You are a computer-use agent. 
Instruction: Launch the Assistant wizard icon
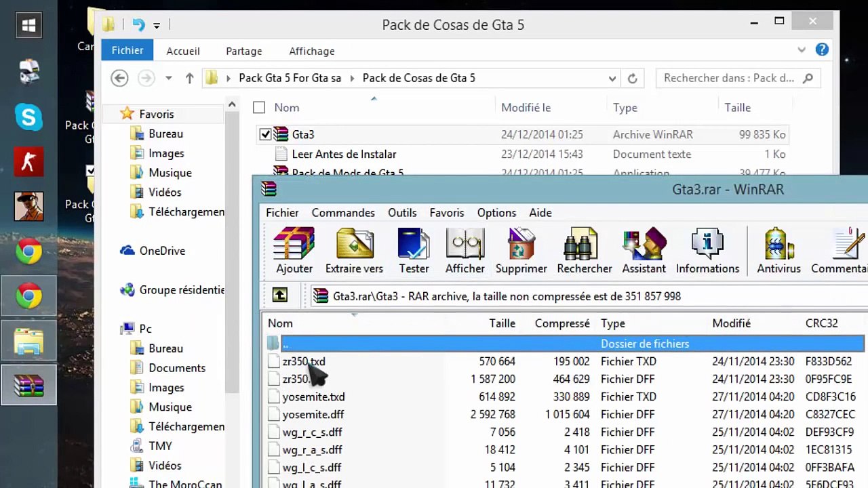(x=644, y=251)
